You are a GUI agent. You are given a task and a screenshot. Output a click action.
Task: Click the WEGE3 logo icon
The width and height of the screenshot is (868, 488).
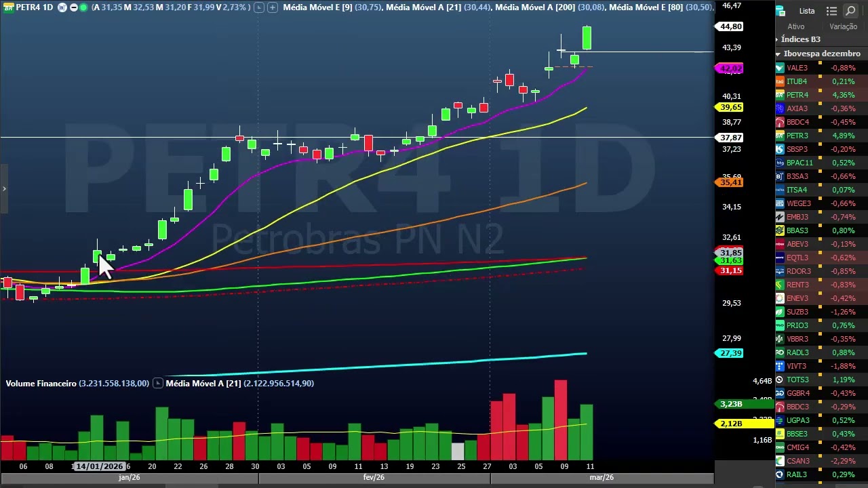(x=780, y=203)
